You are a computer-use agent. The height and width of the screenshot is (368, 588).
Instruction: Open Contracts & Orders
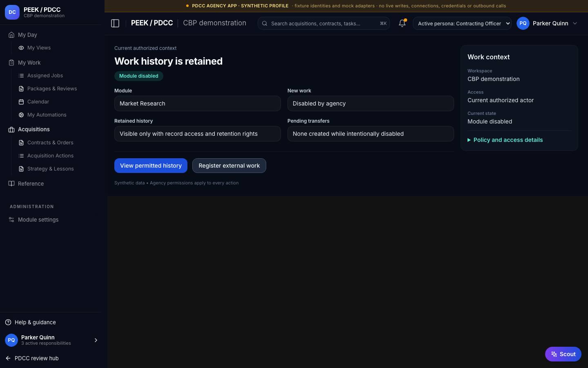[50, 143]
